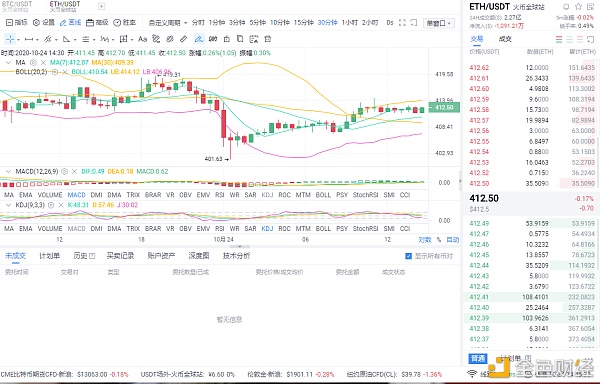Toggle logarithmic scale (对数)
The image size is (600, 384).
tap(425, 240)
